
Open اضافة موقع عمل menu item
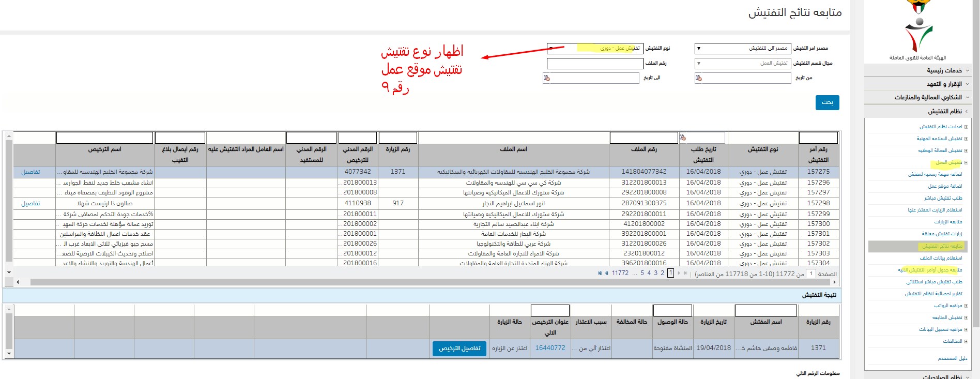[945, 186]
